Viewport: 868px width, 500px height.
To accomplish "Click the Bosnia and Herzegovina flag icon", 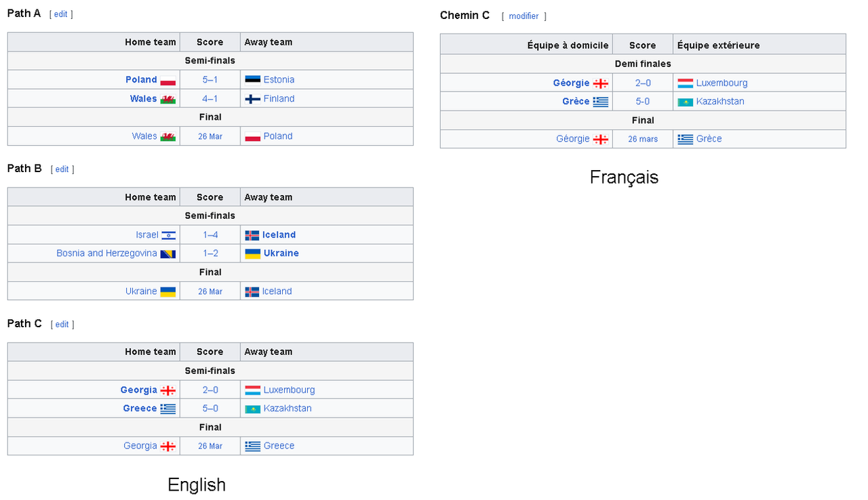I will coord(168,254).
